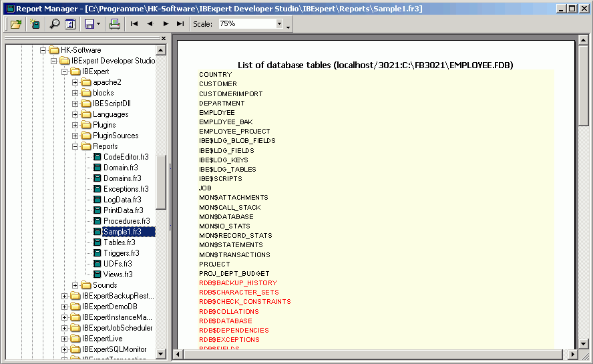Collapse the IBExpert folder node

[x=64, y=71]
